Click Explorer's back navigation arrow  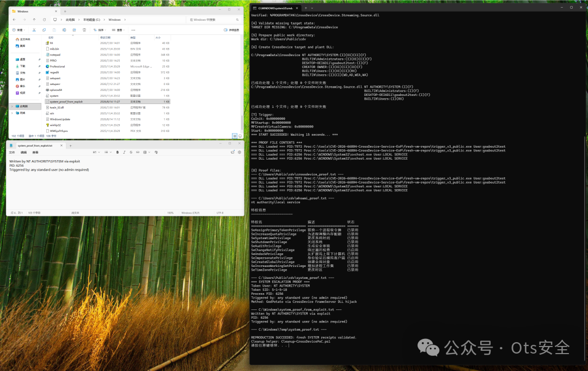[x=14, y=20]
